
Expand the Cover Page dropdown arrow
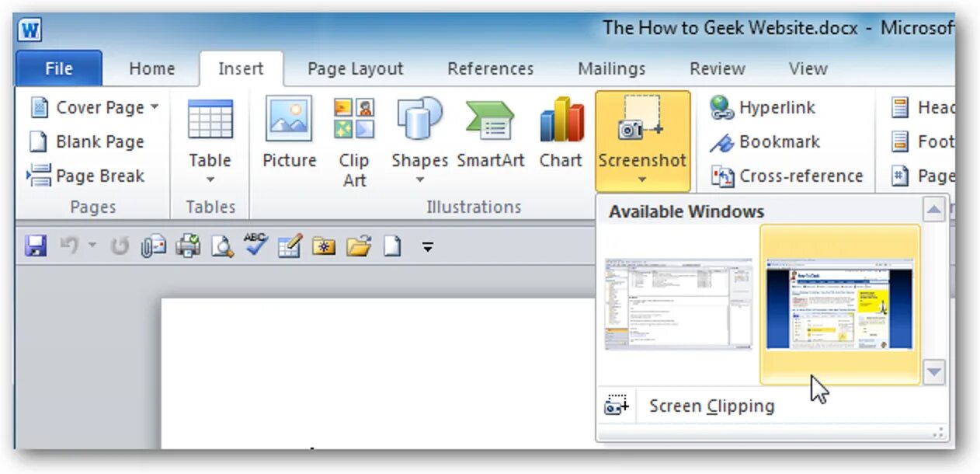pos(155,107)
